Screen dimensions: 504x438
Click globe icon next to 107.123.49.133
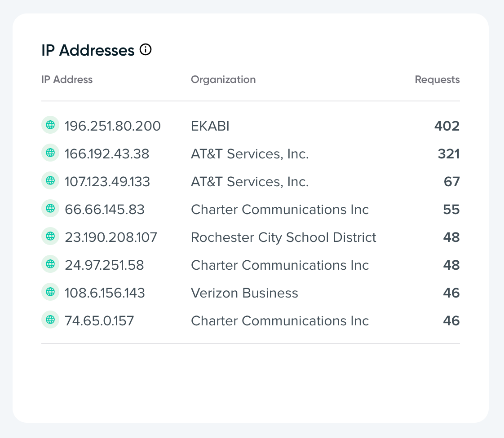(50, 181)
